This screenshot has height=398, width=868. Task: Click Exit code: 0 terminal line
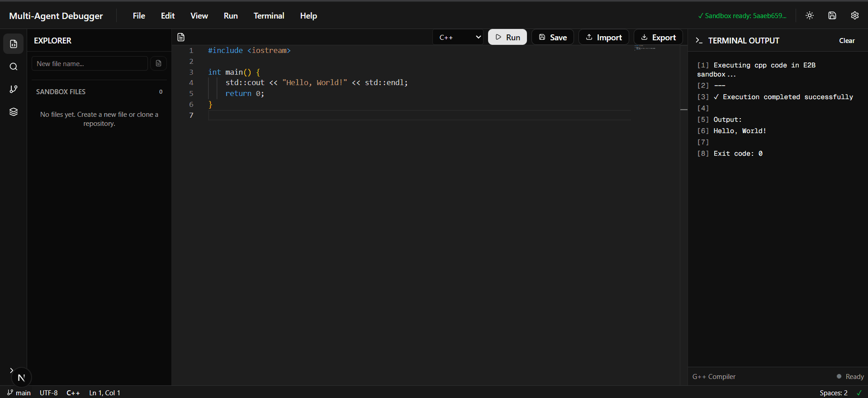pyautogui.click(x=738, y=153)
